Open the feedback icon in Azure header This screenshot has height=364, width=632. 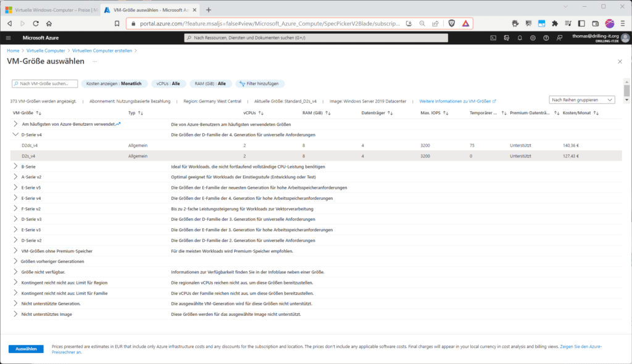point(559,38)
